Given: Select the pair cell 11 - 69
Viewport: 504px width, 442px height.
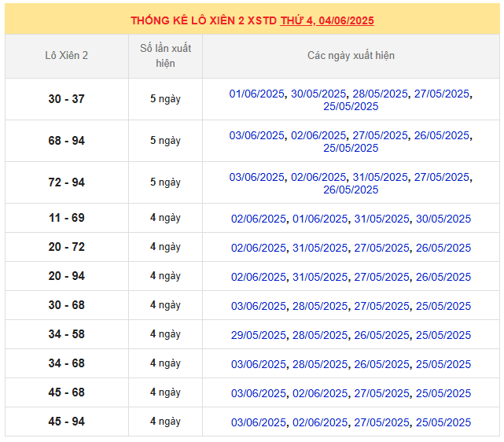Looking at the screenshot, I should pos(67,218).
